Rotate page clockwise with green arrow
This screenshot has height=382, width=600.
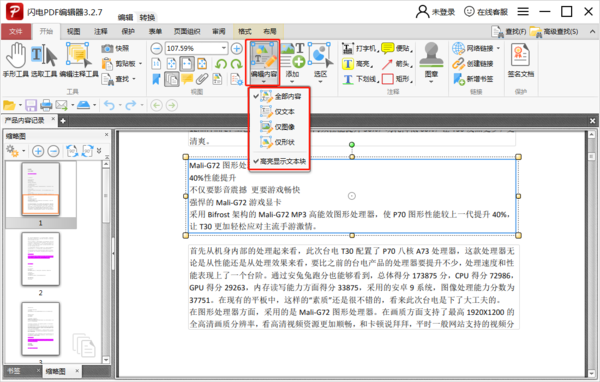236,64
